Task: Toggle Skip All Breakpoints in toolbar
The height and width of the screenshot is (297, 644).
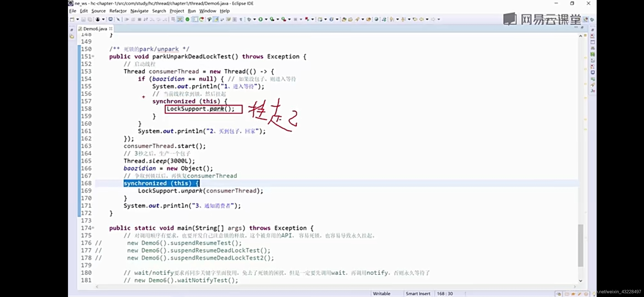Action: click(x=118, y=19)
